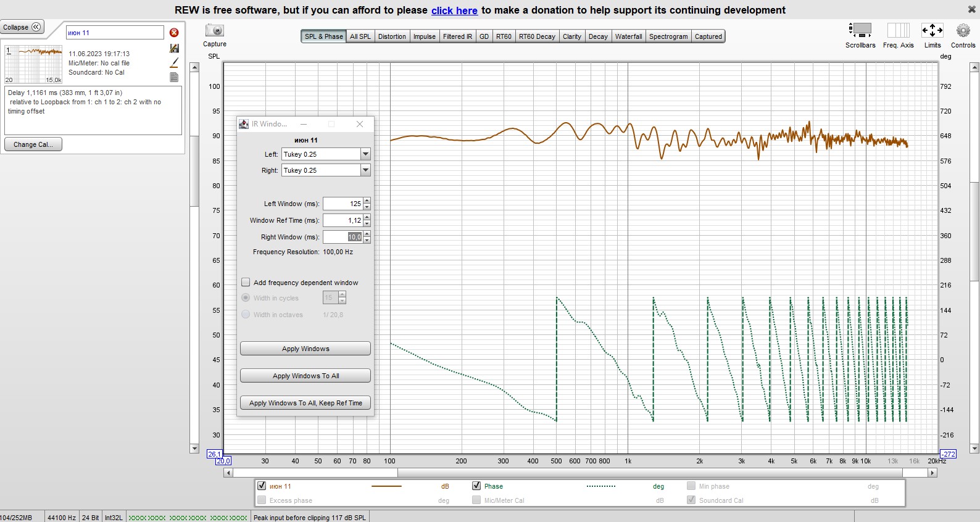Select Width in cycles radio button

tap(246, 297)
